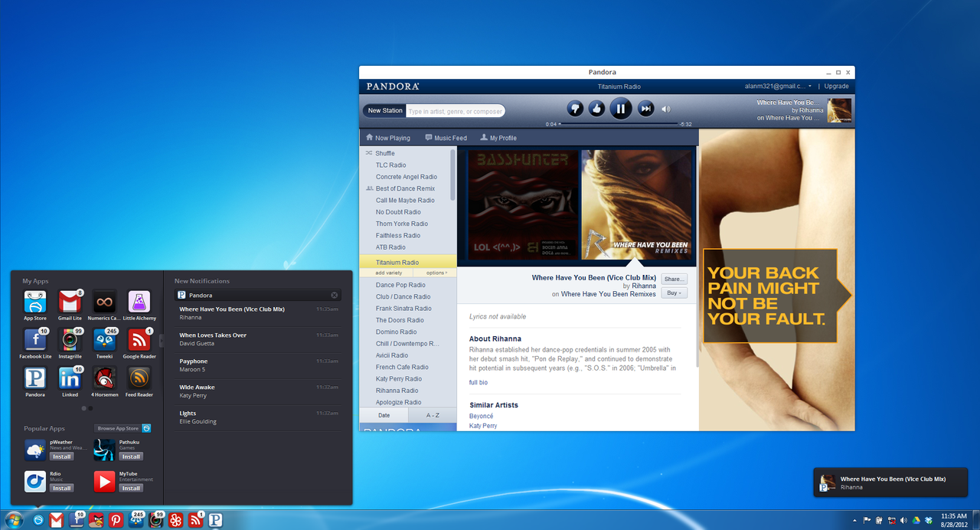Click the song progress bar

click(x=619, y=124)
